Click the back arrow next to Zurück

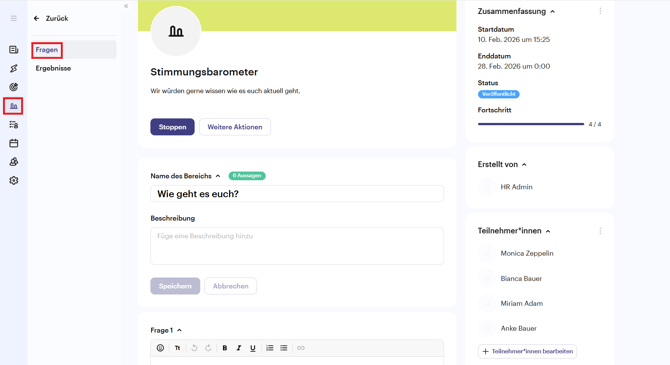tap(36, 18)
